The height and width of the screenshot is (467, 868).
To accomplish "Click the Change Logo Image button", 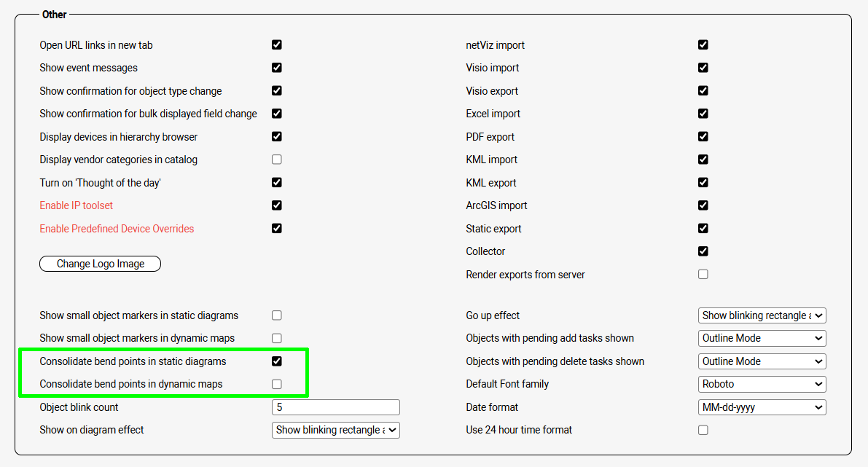I will coord(100,264).
